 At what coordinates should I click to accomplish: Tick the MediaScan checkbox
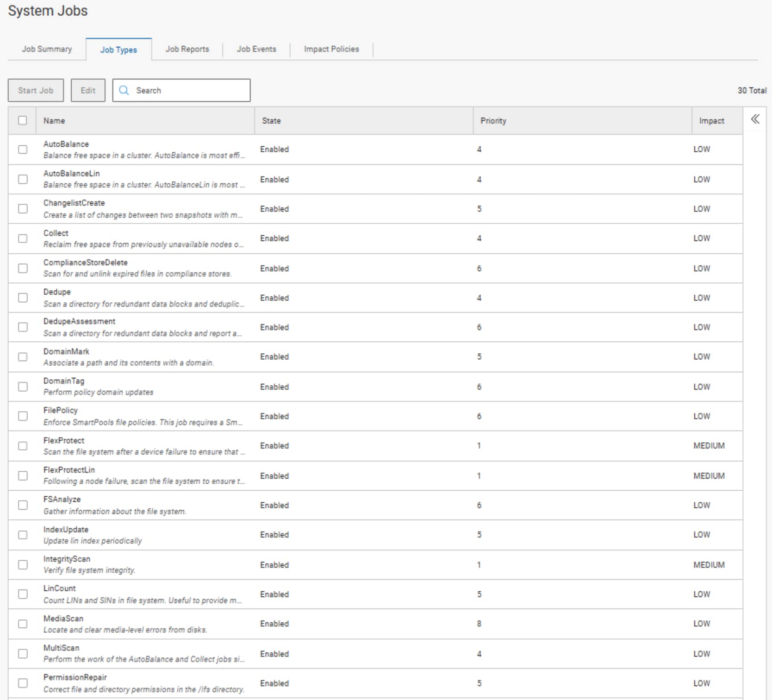coord(22,624)
